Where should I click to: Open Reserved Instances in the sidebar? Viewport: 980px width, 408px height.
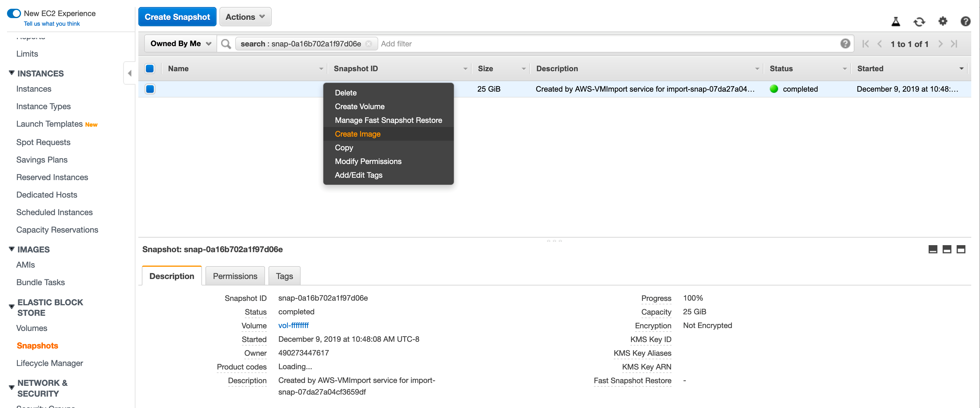point(52,177)
